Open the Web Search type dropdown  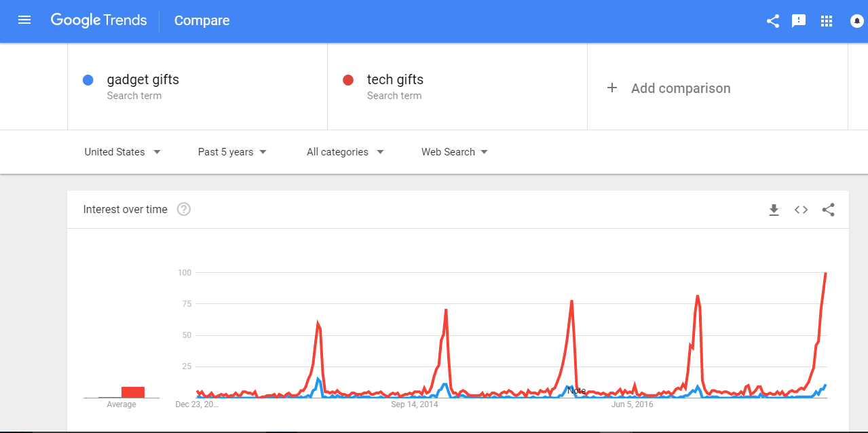454,152
